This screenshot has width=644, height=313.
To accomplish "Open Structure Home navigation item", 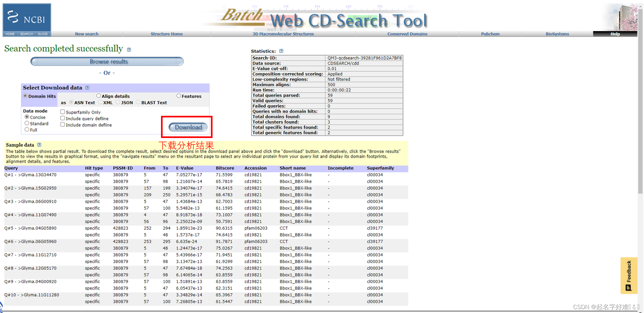I will point(166,34).
